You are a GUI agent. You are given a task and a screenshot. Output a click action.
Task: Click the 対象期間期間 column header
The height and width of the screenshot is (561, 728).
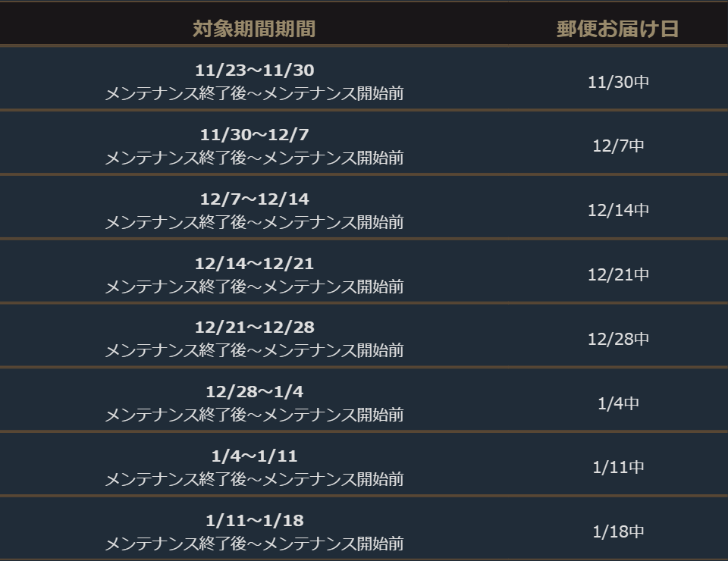[x=254, y=29]
